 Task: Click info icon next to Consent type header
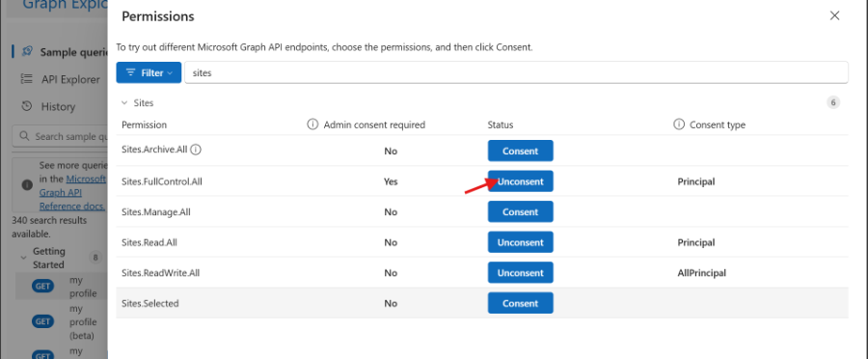(x=679, y=124)
